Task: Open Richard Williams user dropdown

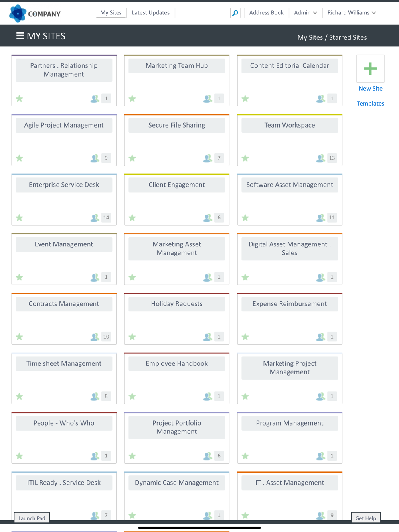Action: point(352,13)
